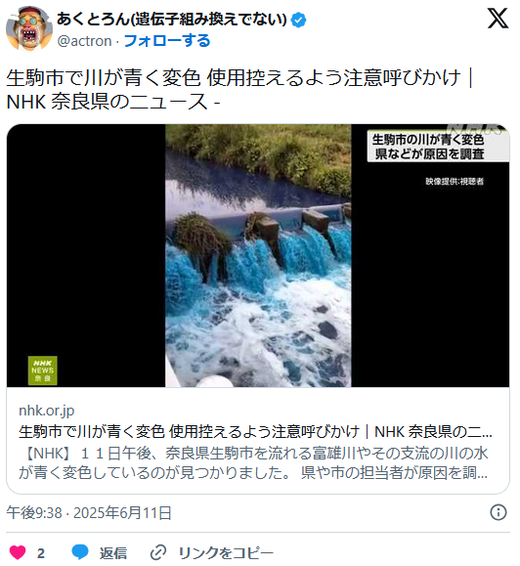The image size is (520, 566).
Task: Follow the account via フォローする
Action: [167, 41]
